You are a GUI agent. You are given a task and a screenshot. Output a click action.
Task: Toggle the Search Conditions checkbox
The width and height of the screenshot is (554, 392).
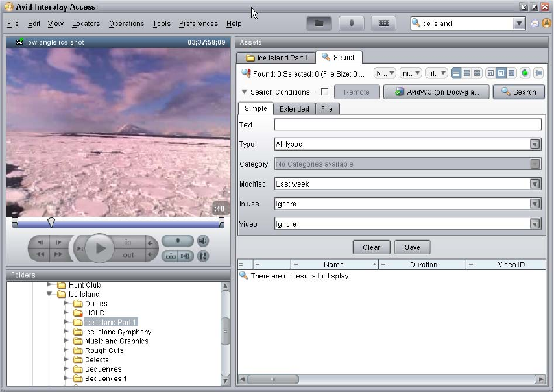[324, 92]
